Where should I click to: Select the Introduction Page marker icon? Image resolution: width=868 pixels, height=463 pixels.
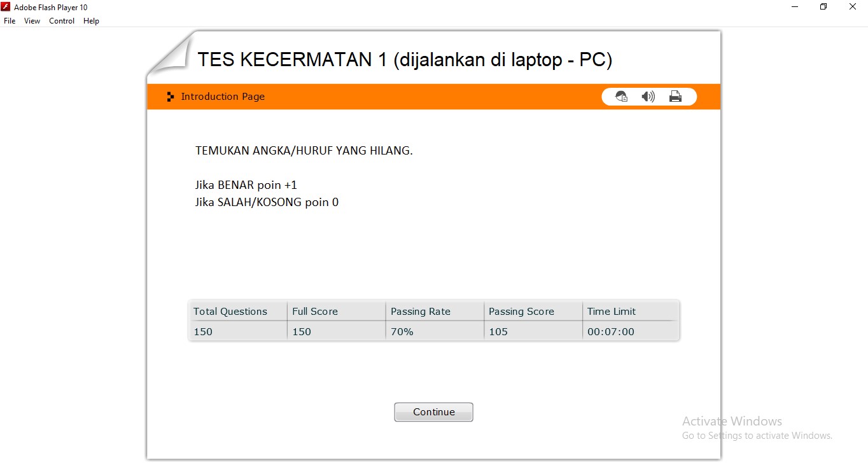point(170,96)
